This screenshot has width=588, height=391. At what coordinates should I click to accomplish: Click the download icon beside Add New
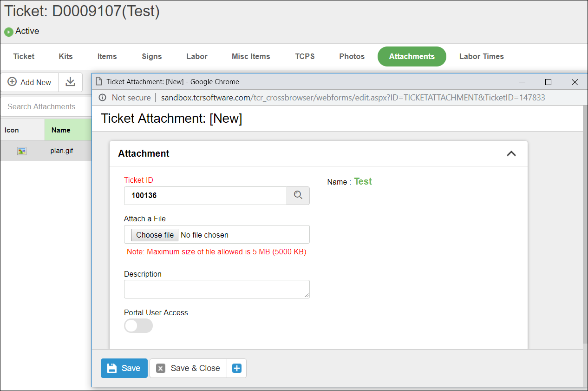pyautogui.click(x=70, y=82)
